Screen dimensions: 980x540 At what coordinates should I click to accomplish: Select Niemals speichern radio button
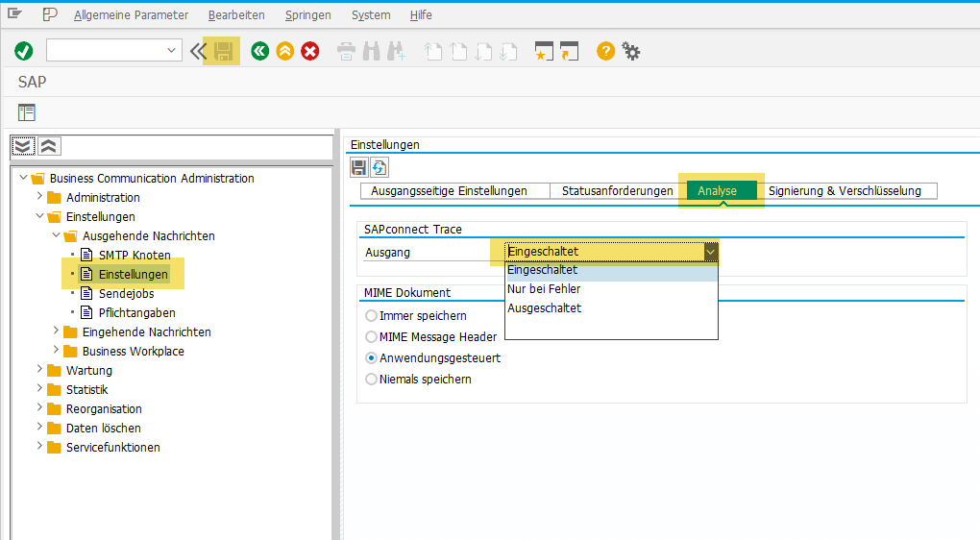pos(371,380)
